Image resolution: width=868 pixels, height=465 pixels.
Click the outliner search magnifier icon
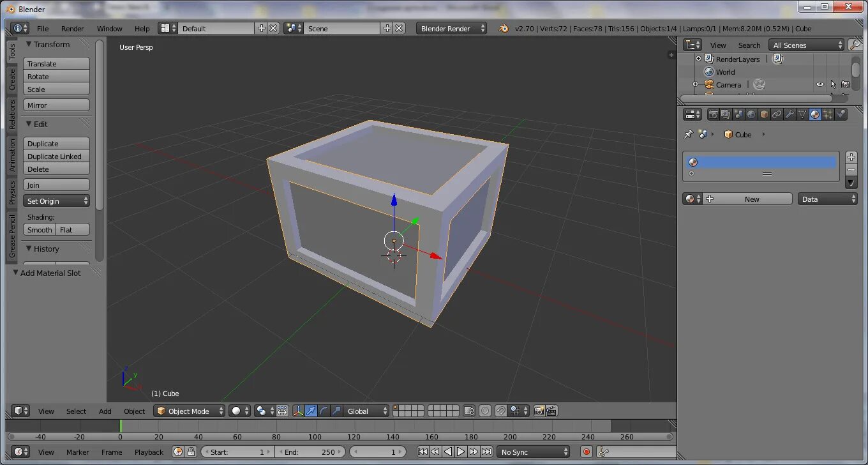click(855, 45)
